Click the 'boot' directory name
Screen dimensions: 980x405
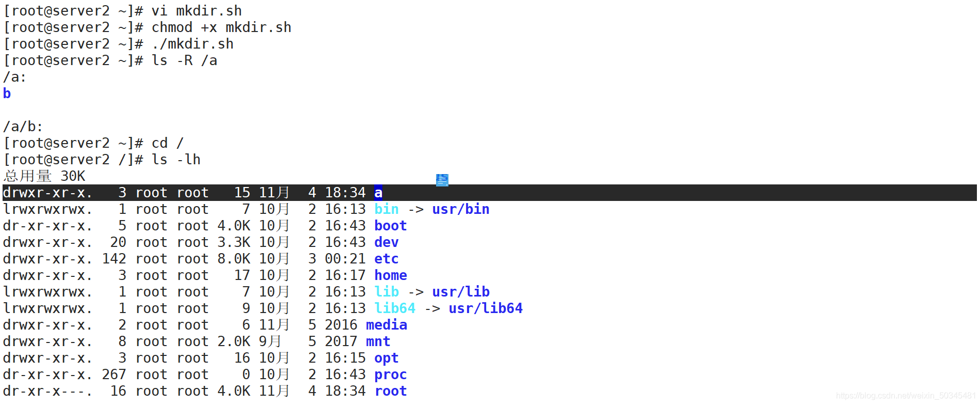click(391, 226)
